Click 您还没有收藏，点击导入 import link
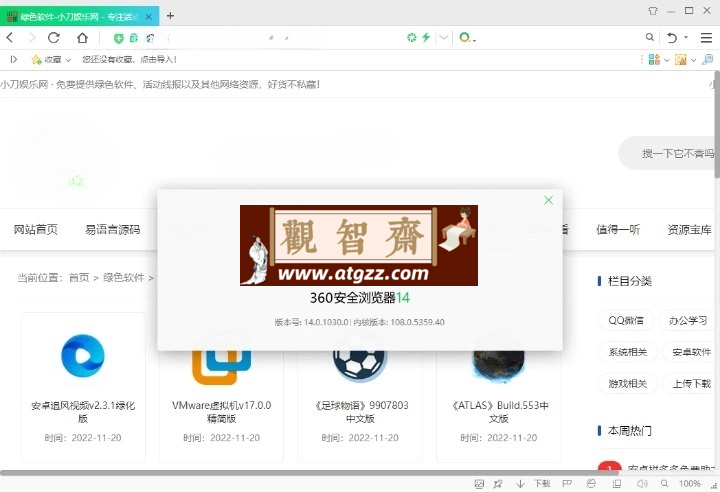The image size is (720, 492). tap(129, 59)
